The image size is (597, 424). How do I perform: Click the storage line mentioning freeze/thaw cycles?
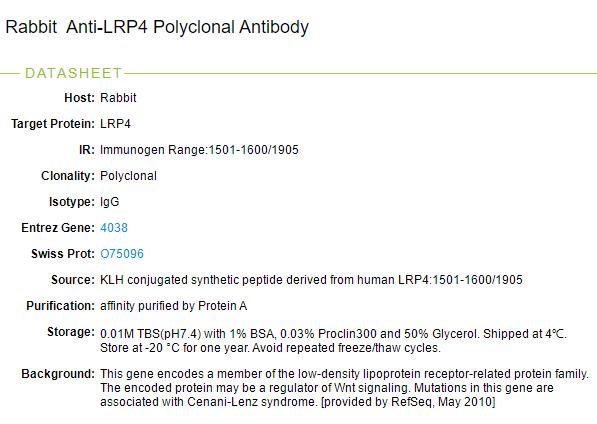[270, 348]
